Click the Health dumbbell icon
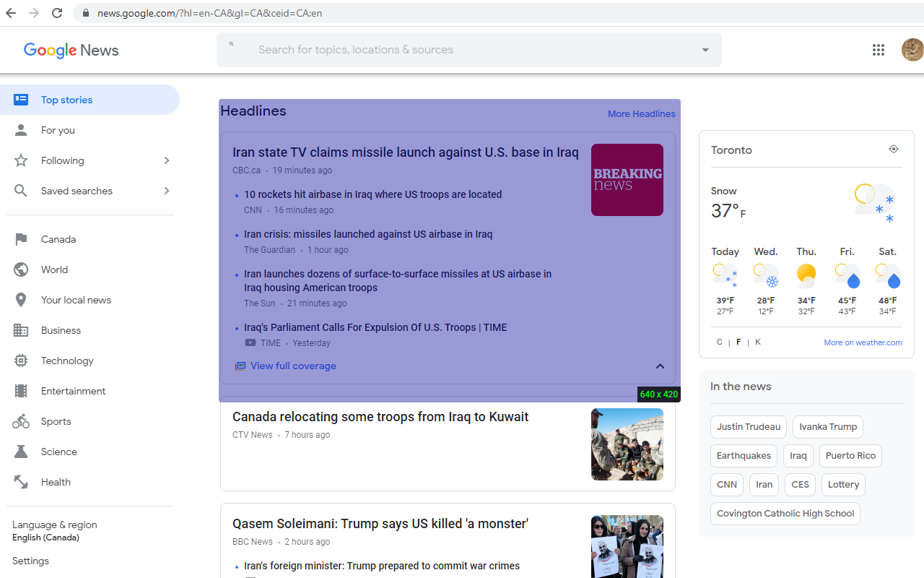Image resolution: width=924 pixels, height=578 pixels. pyautogui.click(x=21, y=482)
